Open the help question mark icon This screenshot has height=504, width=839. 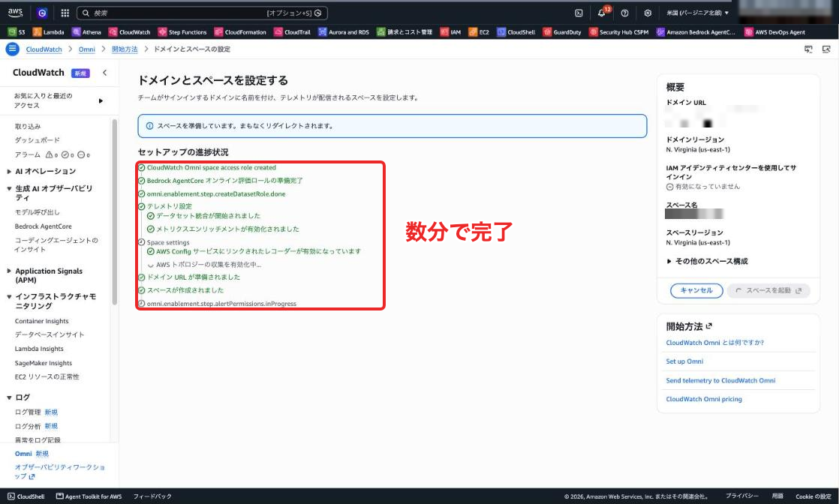click(624, 13)
